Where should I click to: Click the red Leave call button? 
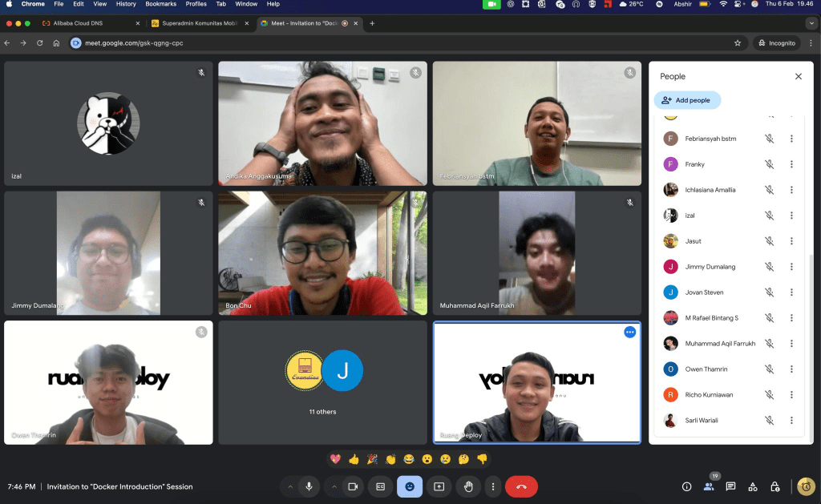(x=521, y=486)
